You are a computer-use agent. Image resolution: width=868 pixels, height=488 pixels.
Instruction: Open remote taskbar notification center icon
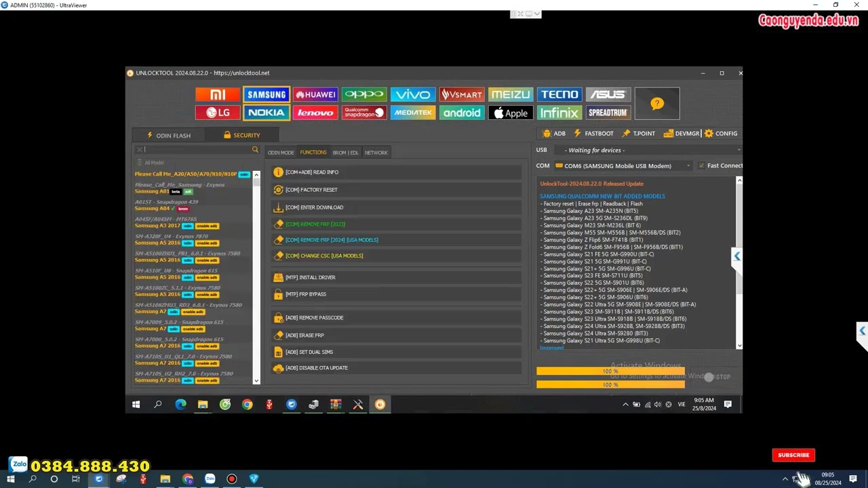pos(728,405)
